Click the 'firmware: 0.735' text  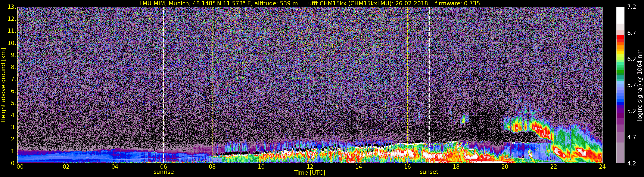pyautogui.click(x=457, y=3)
